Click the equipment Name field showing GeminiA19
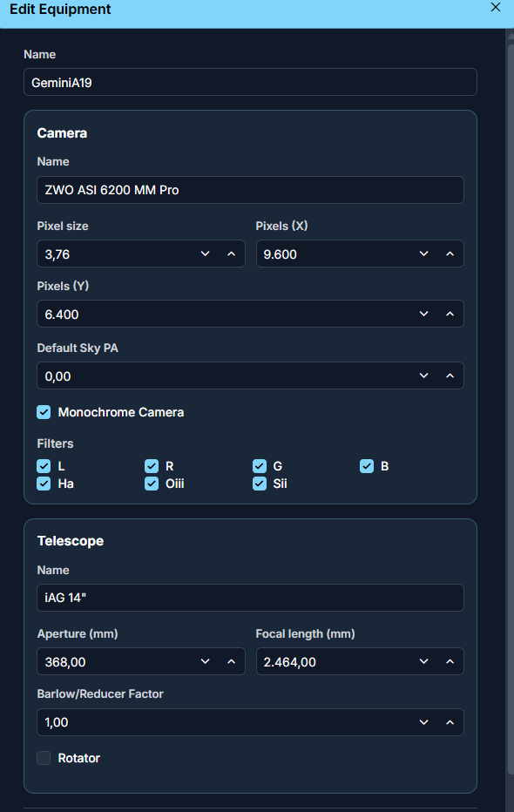The height and width of the screenshot is (812, 514). [250, 81]
